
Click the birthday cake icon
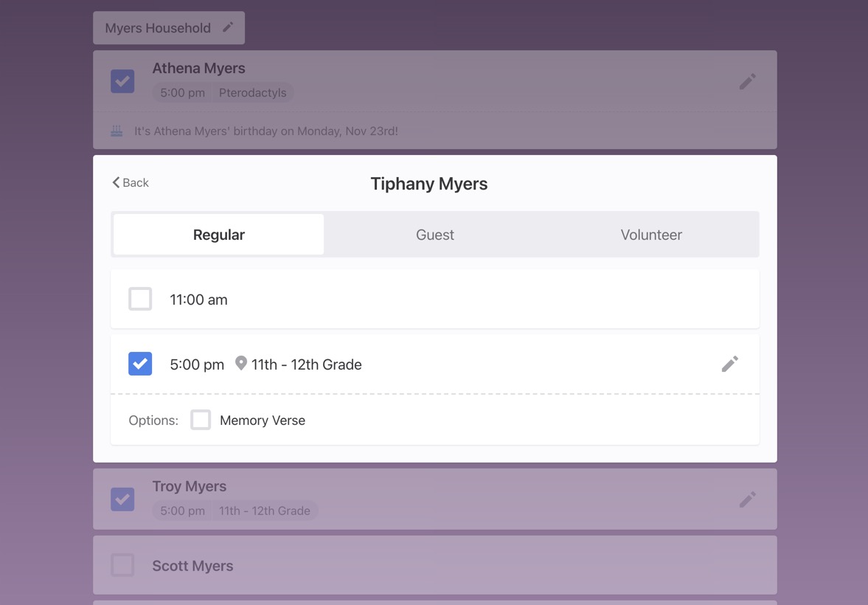click(117, 131)
